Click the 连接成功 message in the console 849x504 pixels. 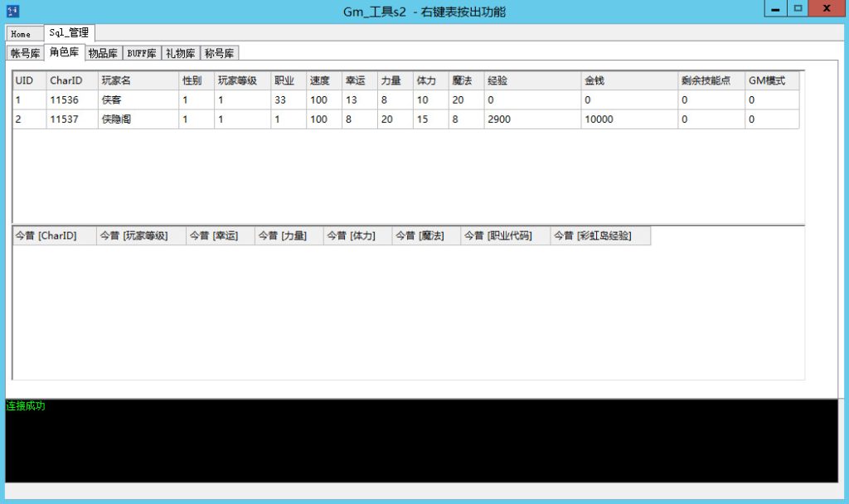click(x=25, y=405)
